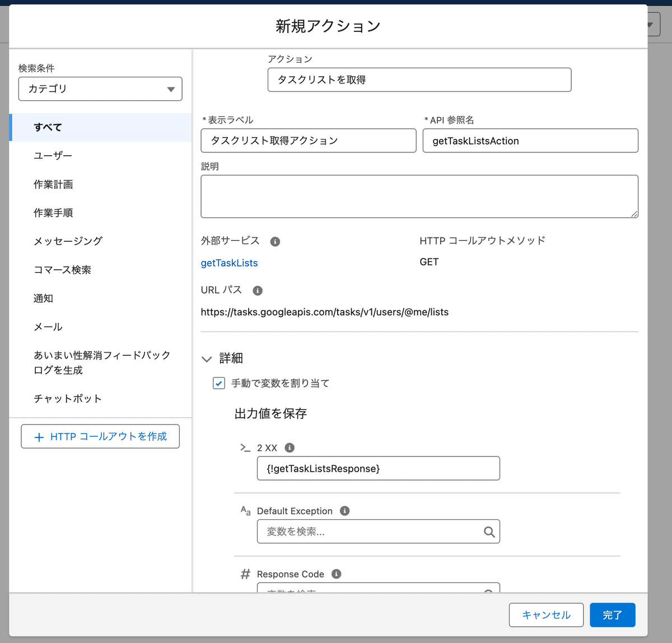Viewport: 672px width, 643px height.
Task: Click the 完了 button
Action: 613,615
